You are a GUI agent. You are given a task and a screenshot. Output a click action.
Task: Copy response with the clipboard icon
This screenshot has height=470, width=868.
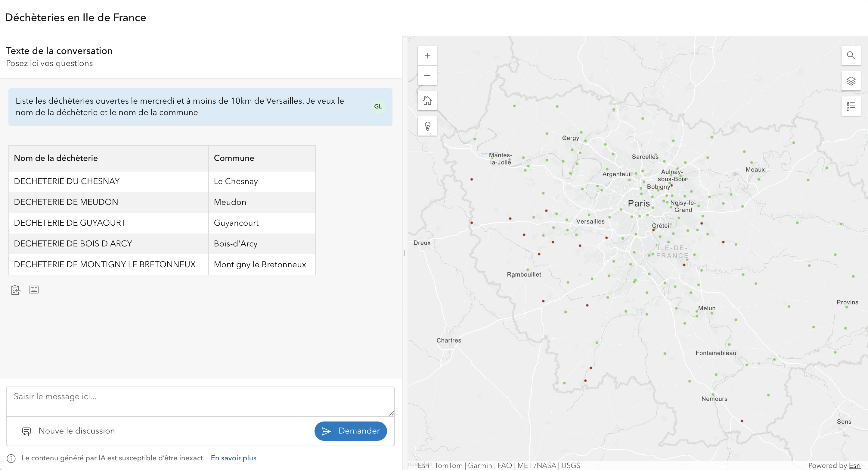pos(16,290)
